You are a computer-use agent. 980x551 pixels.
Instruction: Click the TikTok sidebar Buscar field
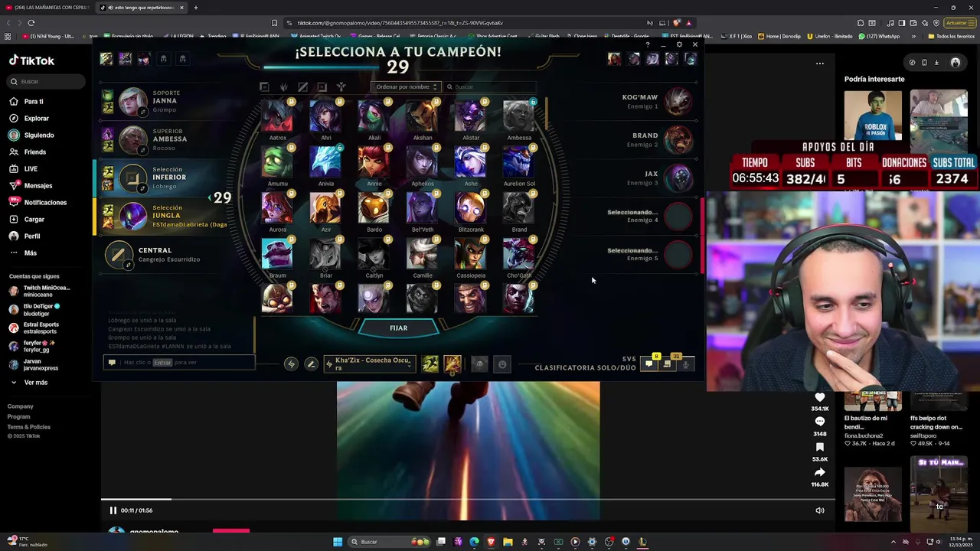tap(46, 81)
